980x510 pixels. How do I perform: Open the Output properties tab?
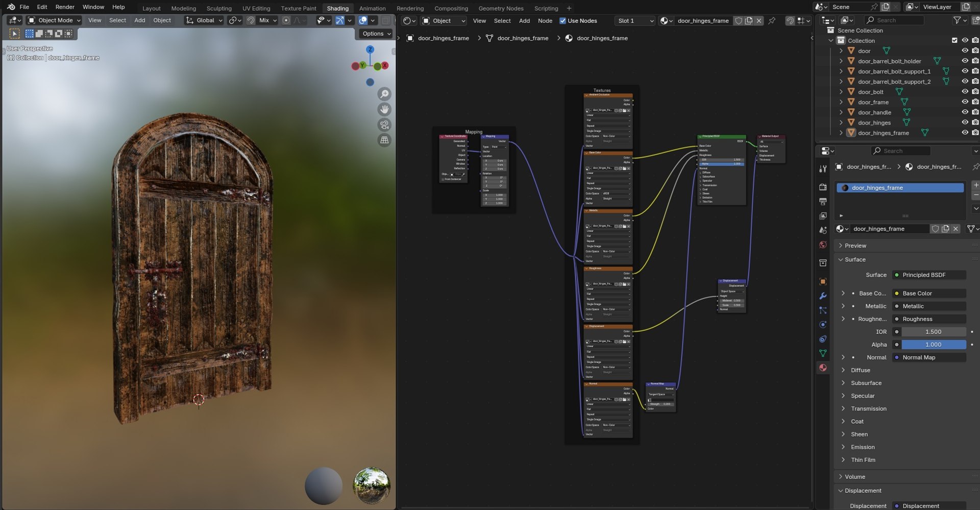[823, 202]
